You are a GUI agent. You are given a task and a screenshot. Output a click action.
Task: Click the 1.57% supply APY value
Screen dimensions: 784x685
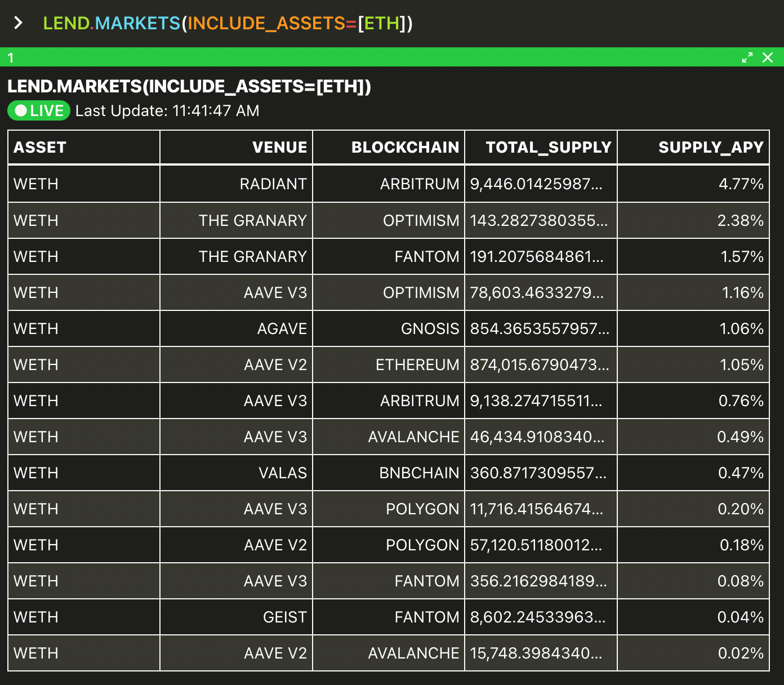(x=742, y=256)
